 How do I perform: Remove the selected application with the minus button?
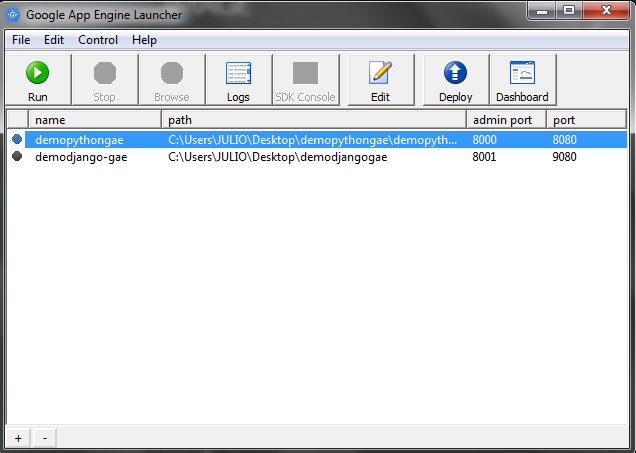coord(45,438)
